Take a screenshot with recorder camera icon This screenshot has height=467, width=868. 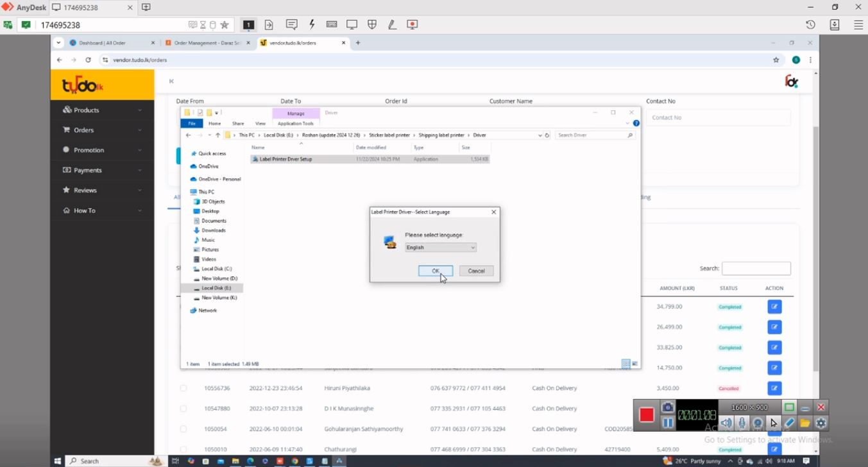click(667, 407)
